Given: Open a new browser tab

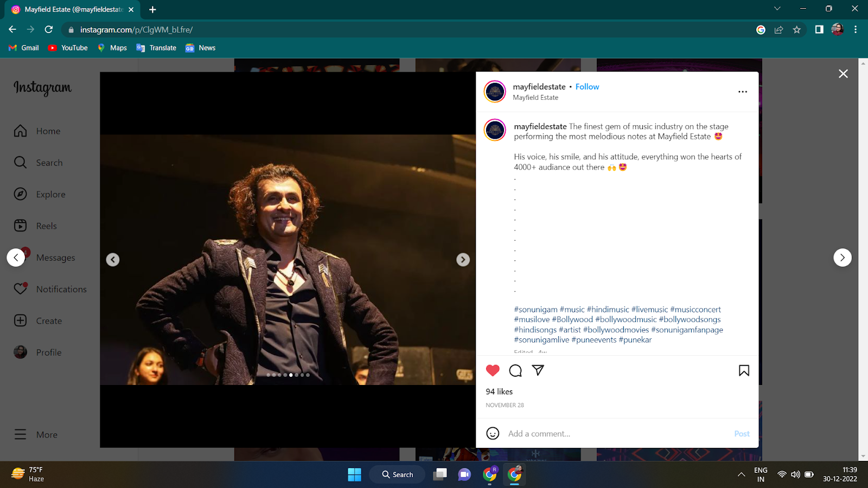Looking at the screenshot, I should click(152, 9).
